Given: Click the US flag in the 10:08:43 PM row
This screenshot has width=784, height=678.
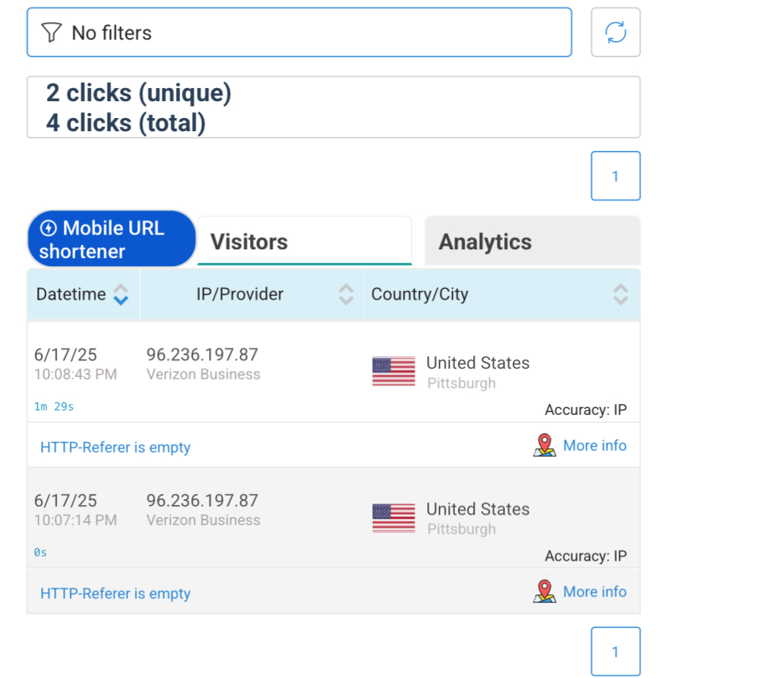Looking at the screenshot, I should [x=394, y=372].
